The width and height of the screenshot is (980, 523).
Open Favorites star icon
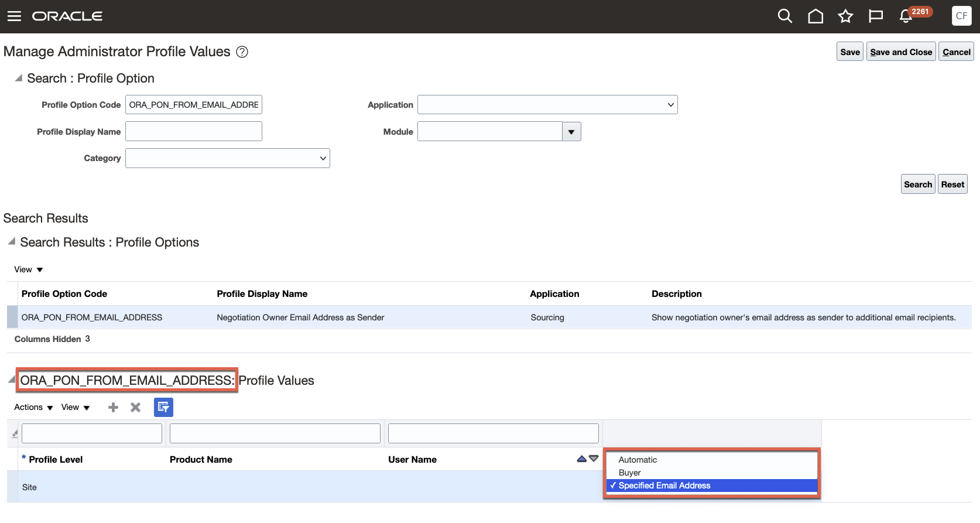tap(845, 16)
